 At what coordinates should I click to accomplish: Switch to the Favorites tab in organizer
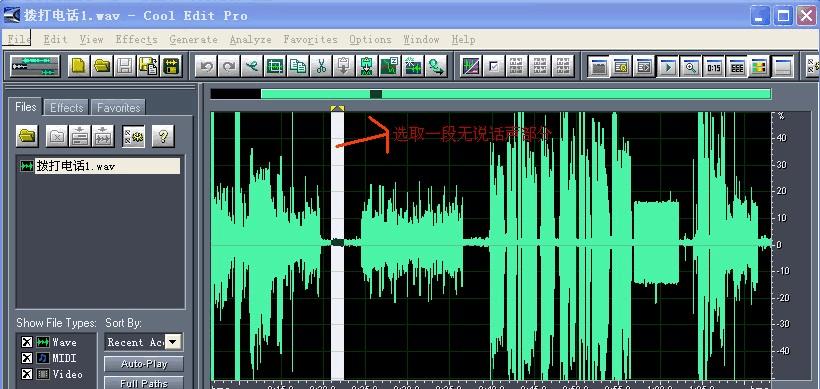coord(118,108)
